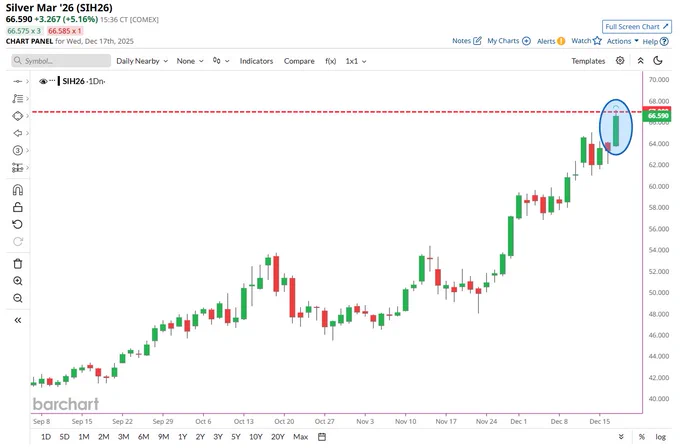This screenshot has width=680, height=448.
Task: Toggle the magnet snap mode
Action: (18, 190)
